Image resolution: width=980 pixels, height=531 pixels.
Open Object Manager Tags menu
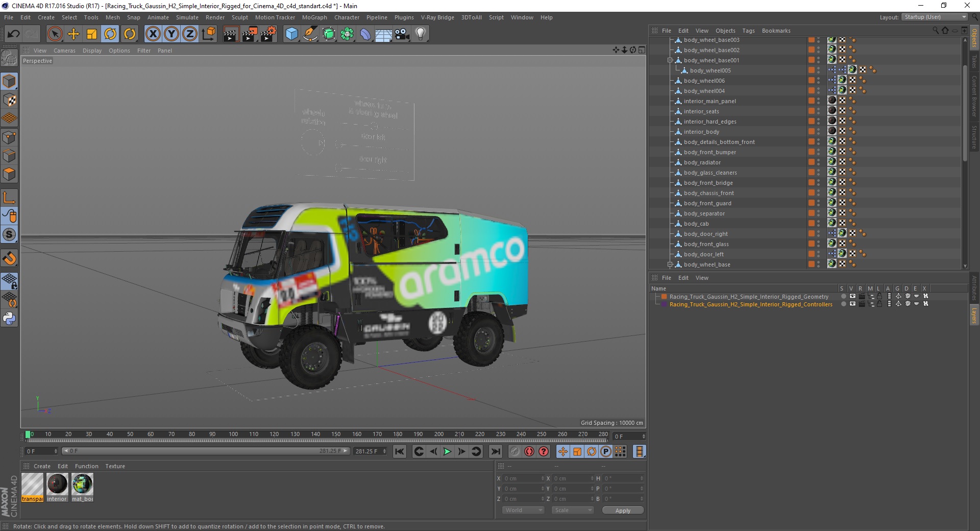748,31
